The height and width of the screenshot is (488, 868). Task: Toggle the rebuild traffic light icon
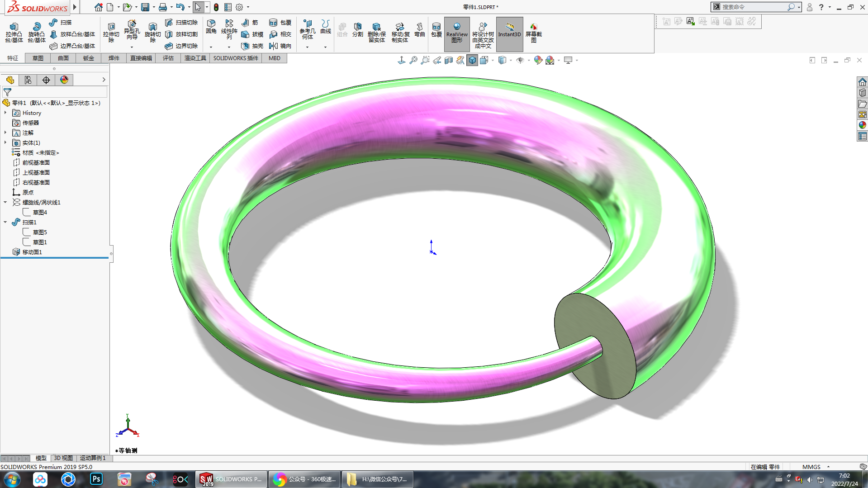pyautogui.click(x=216, y=7)
